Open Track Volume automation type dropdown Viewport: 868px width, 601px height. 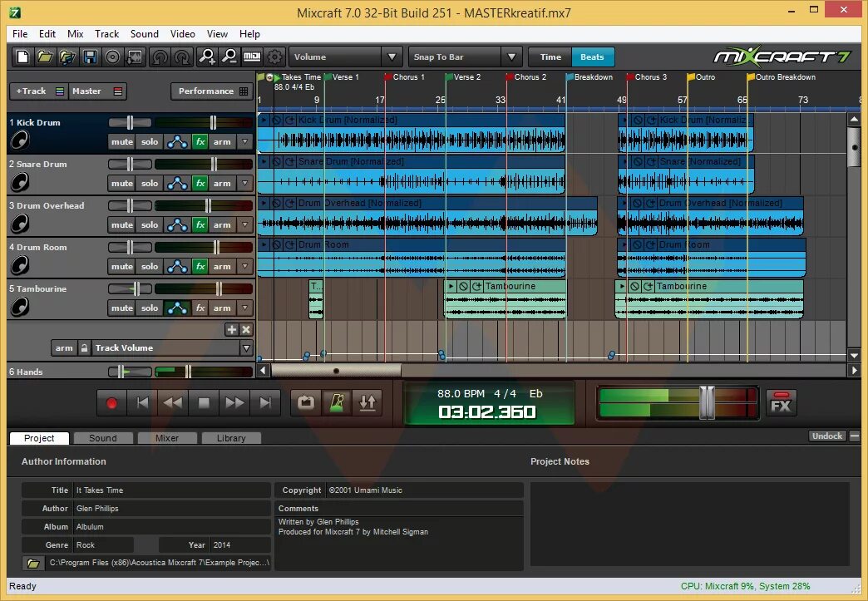246,348
